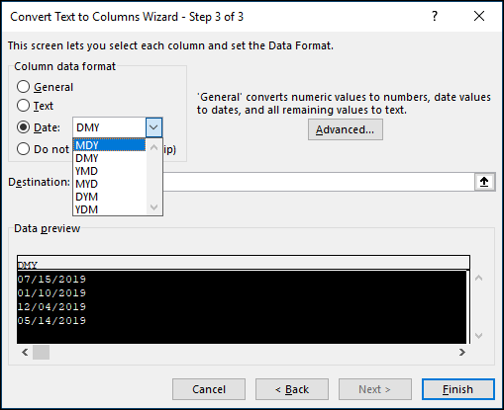Image resolution: width=504 pixels, height=410 pixels.
Task: Click the data preview scroll up arrow
Action: (x=479, y=278)
